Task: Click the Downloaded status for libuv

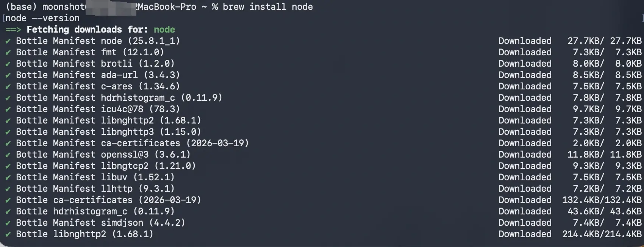Action: pos(525,177)
